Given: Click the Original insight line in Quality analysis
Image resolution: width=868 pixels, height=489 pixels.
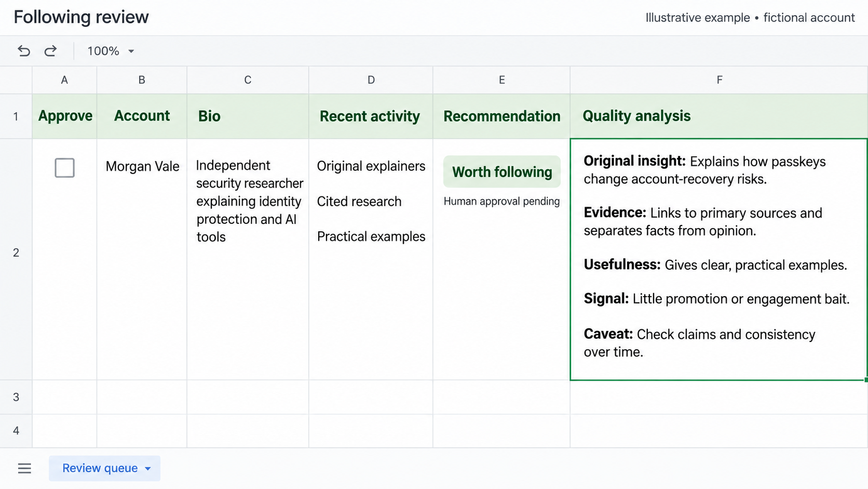Looking at the screenshot, I should point(704,170).
